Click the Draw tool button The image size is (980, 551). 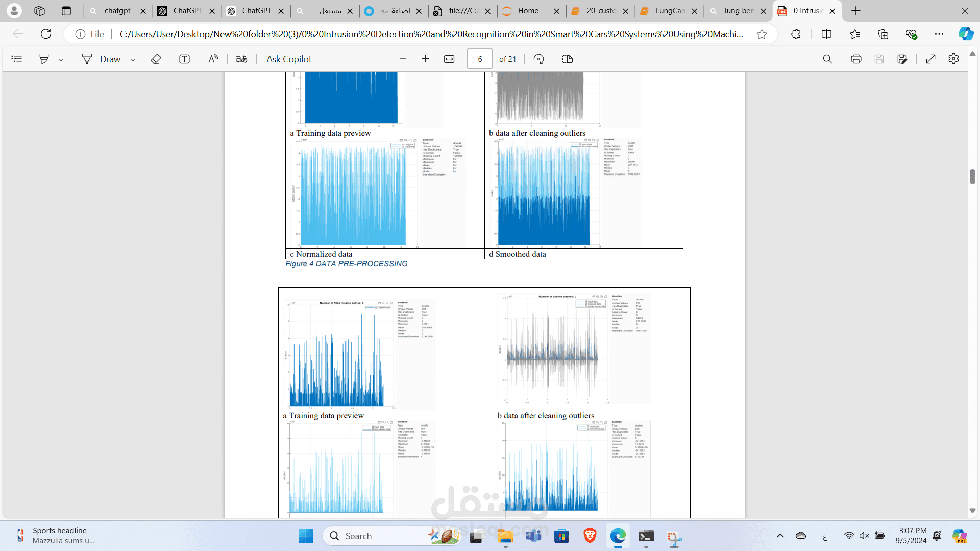(x=101, y=59)
